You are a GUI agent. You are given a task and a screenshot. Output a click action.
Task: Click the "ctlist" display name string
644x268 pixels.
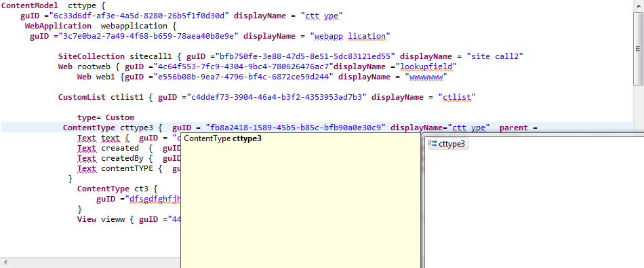point(457,98)
